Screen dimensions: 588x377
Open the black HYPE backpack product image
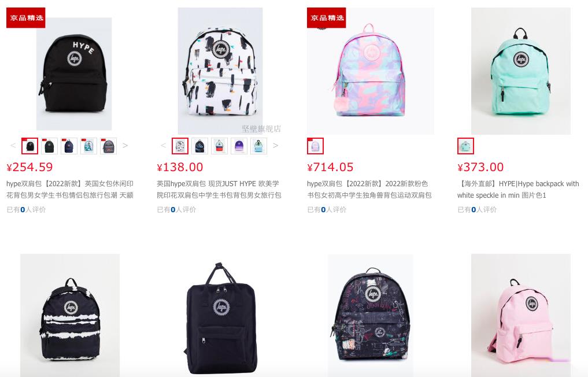click(74, 73)
